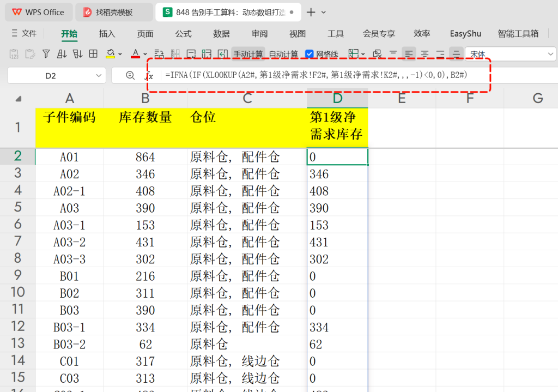Viewport: 558px width, 392px height.
Task: Expand the name box dropdown arrow
Action: pyautogui.click(x=99, y=75)
